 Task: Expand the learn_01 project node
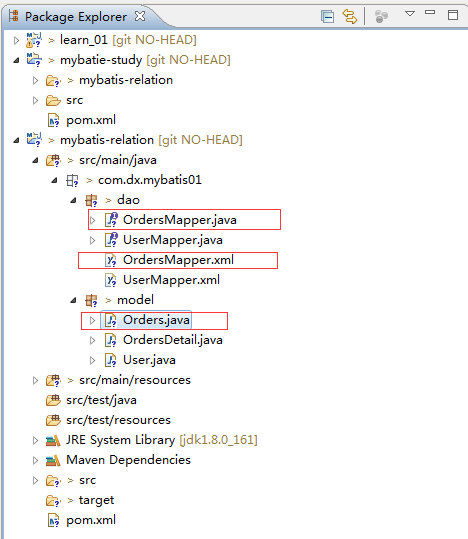pos(16,40)
